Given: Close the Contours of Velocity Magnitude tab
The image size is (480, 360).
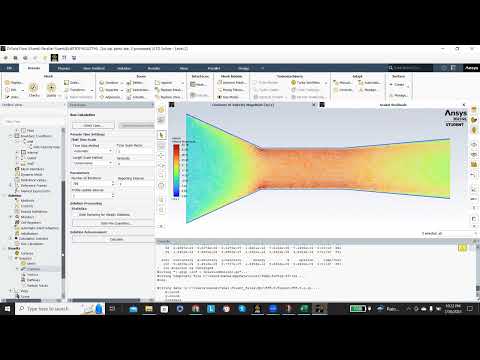Looking at the screenshot, I should (314, 105).
